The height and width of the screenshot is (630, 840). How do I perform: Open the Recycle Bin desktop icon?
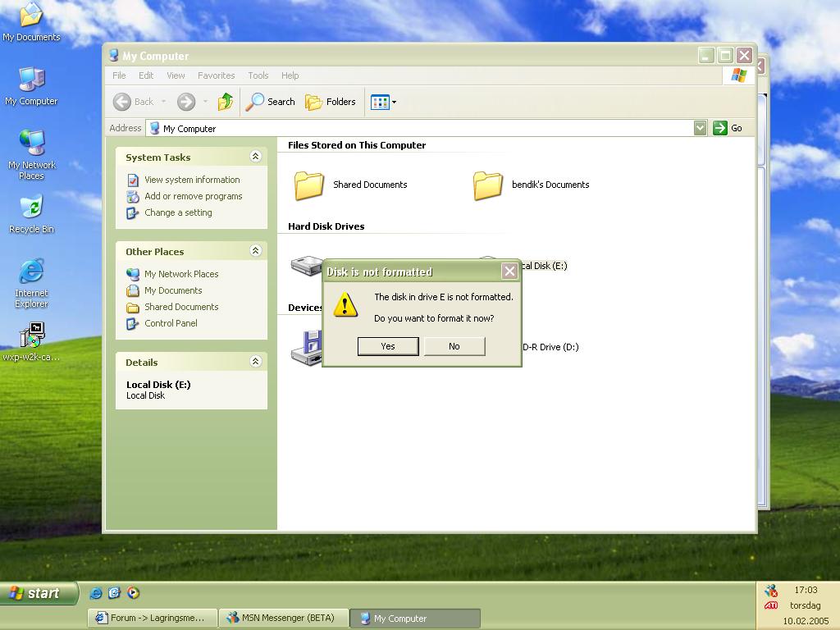[x=31, y=214]
